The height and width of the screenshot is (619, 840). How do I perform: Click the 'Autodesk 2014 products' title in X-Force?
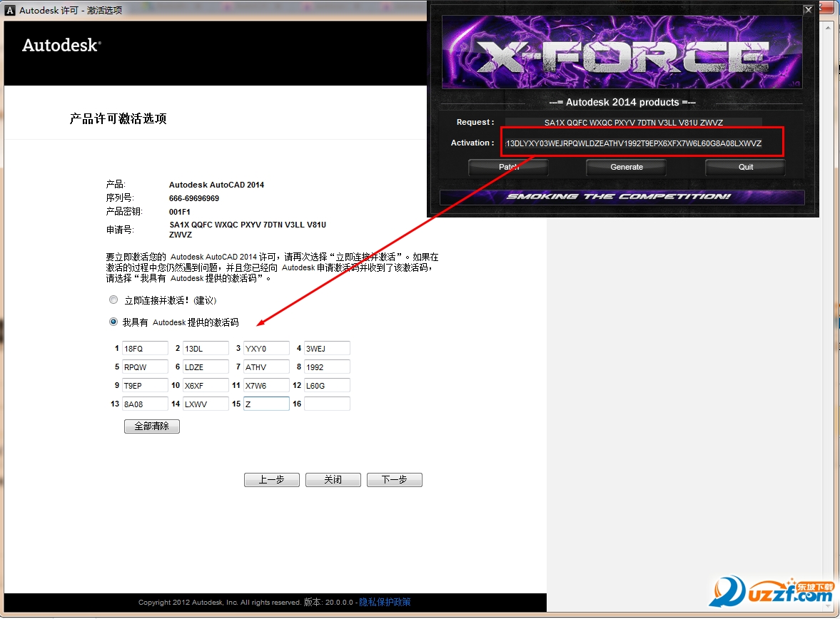622,102
